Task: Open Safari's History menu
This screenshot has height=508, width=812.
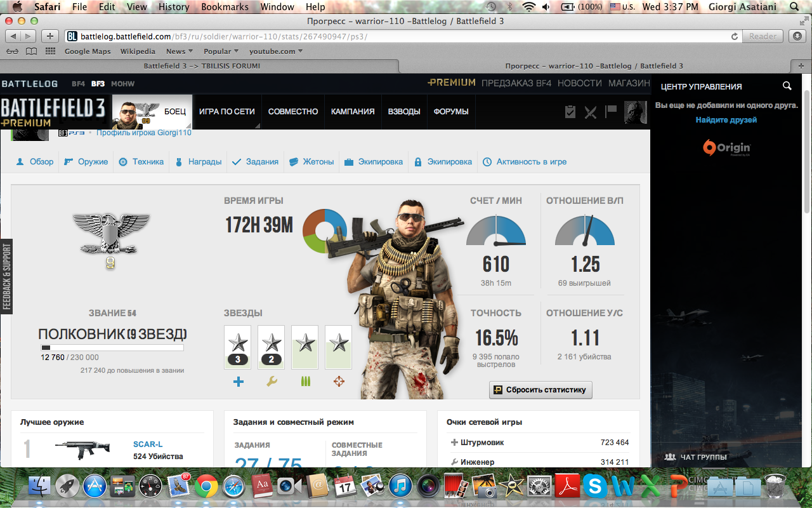Action: [174, 7]
